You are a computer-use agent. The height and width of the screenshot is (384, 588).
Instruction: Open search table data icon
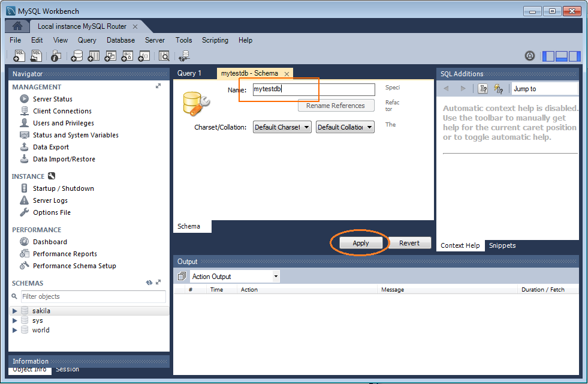coord(164,56)
